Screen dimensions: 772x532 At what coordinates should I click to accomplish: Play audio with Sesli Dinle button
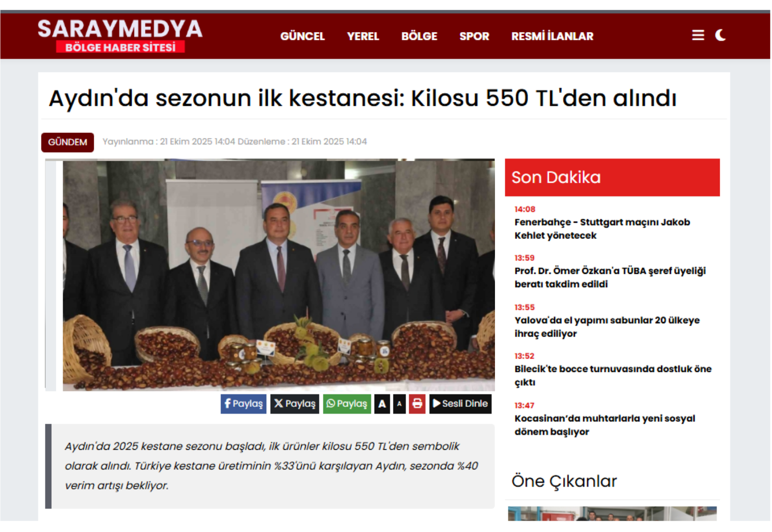click(460, 404)
